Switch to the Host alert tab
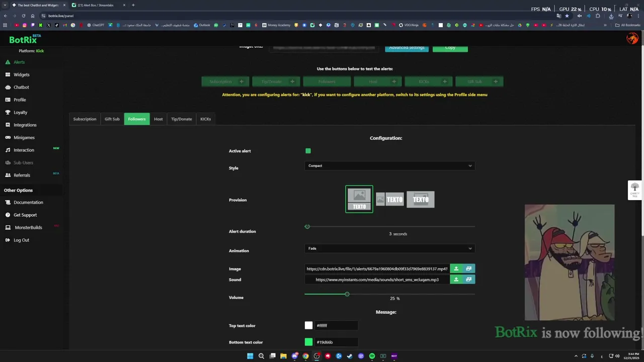The height and width of the screenshot is (362, 644). coord(158,119)
